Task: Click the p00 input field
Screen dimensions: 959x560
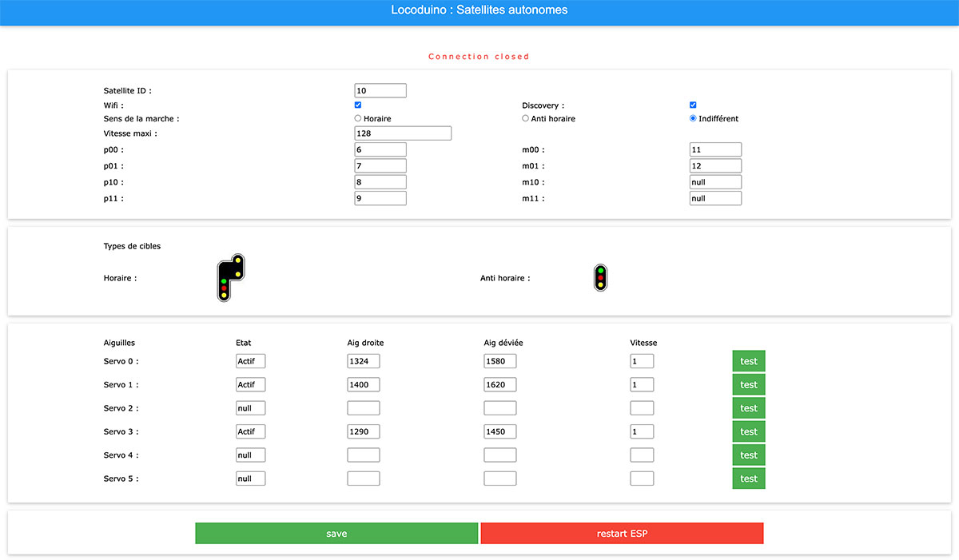Action: pos(380,149)
